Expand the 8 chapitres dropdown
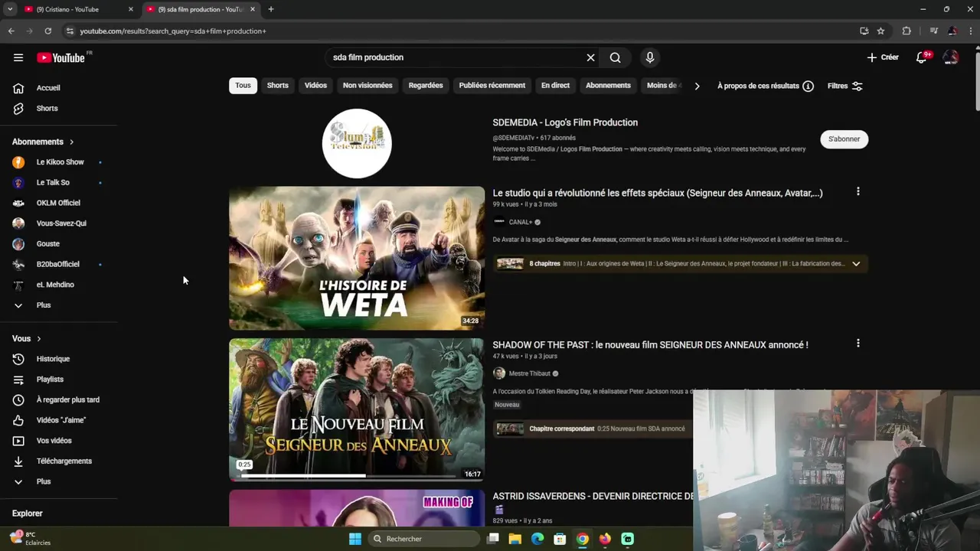The height and width of the screenshot is (551, 980). pos(856,264)
